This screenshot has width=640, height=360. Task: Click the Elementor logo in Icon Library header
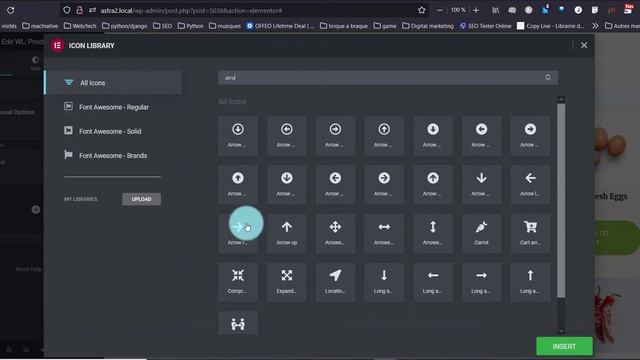[x=57, y=45]
